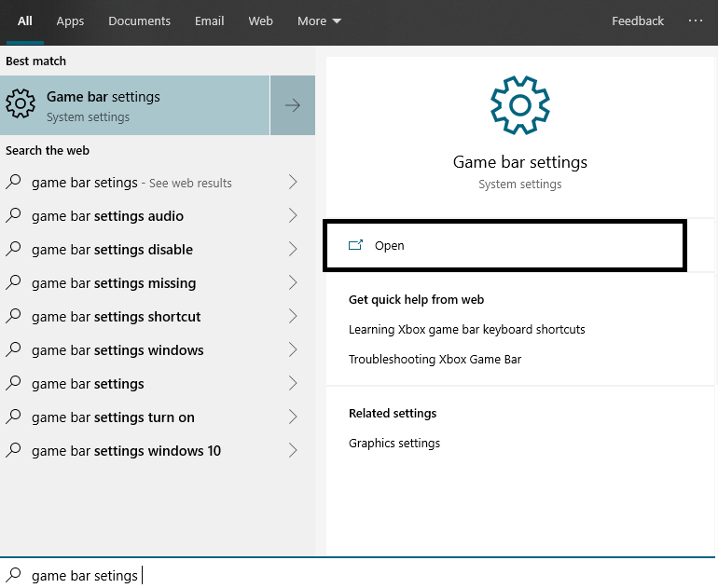718x588 pixels.
Task: Switch to the Documents tab
Action: [139, 21]
